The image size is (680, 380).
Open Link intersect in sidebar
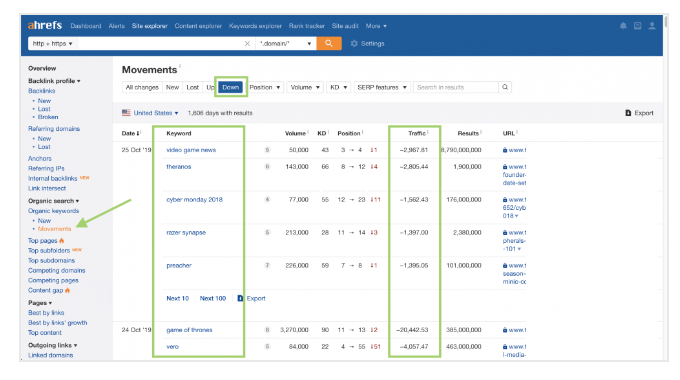[x=47, y=189]
